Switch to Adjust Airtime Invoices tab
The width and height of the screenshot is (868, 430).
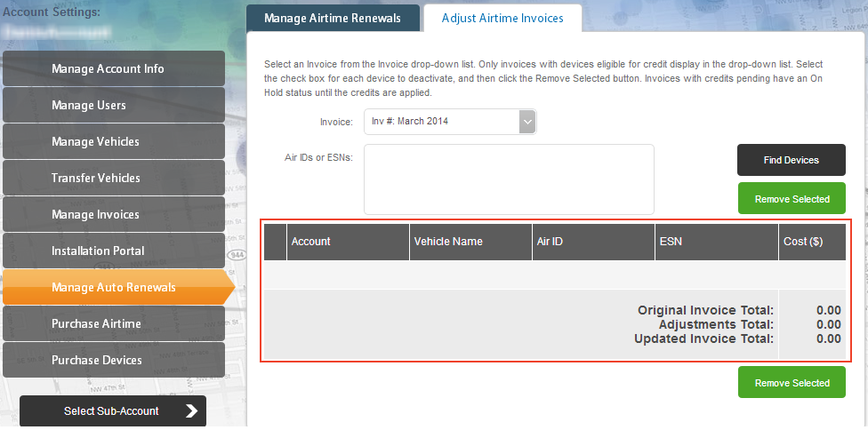pyautogui.click(x=502, y=19)
